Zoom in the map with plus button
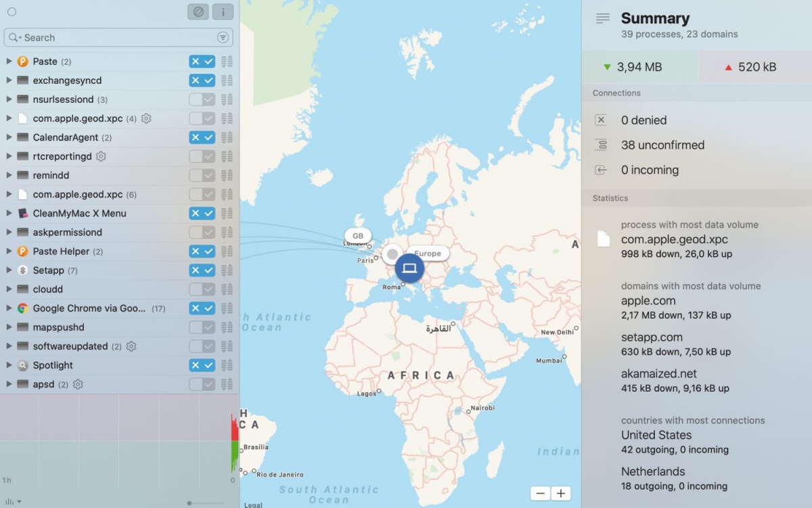 (x=561, y=493)
